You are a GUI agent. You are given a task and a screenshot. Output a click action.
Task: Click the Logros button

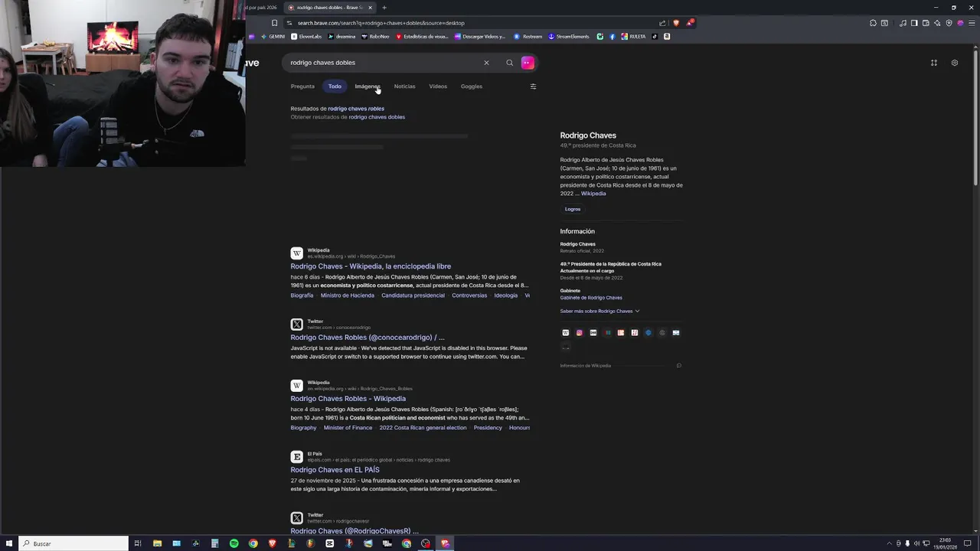click(x=573, y=209)
